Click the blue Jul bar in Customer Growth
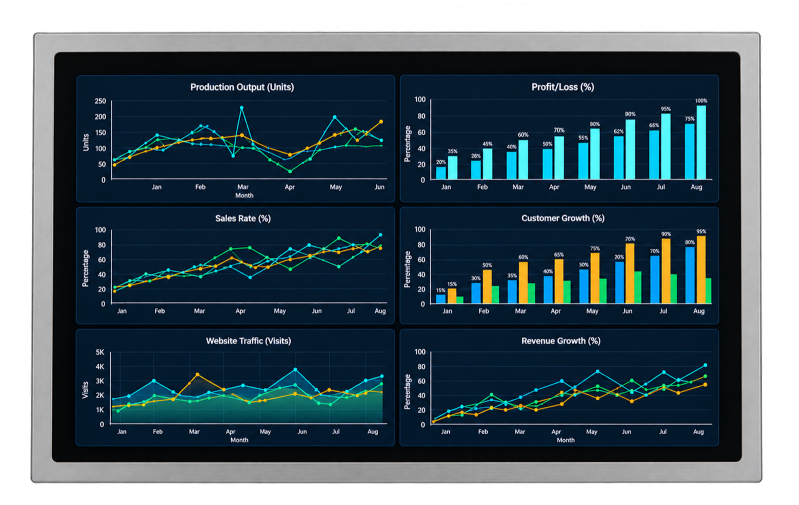Viewport: 799px width, 505px height. click(x=655, y=279)
